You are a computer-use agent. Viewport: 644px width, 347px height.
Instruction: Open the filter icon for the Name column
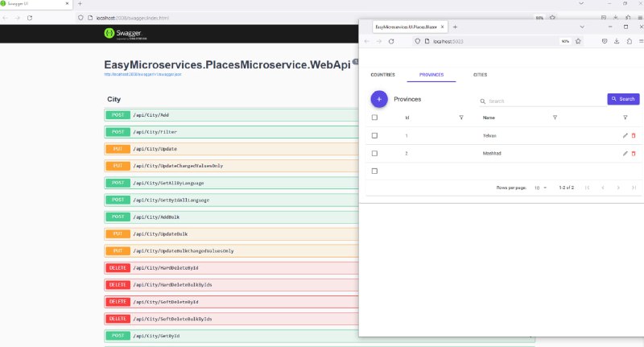point(555,118)
